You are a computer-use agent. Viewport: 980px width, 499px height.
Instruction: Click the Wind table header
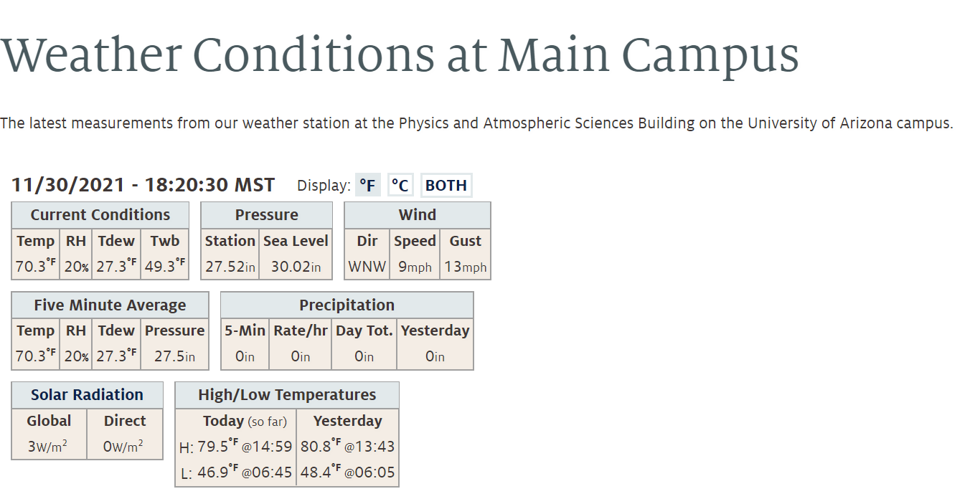click(x=418, y=215)
